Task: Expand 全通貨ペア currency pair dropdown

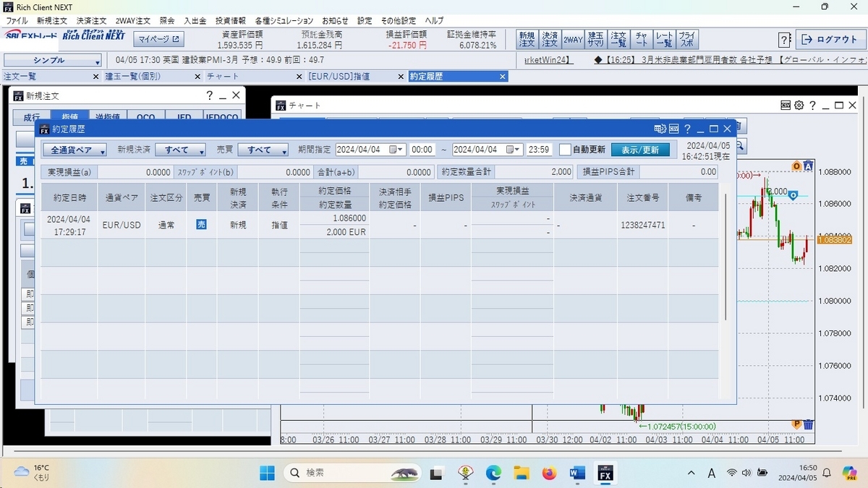Action: point(75,150)
